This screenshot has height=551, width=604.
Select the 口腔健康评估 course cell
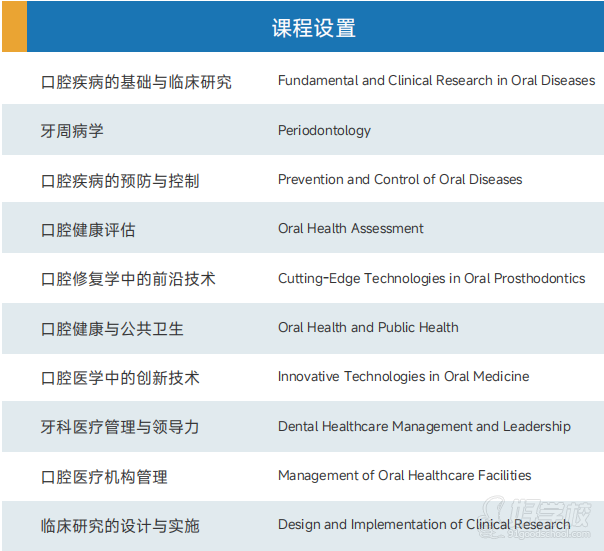tap(88, 230)
